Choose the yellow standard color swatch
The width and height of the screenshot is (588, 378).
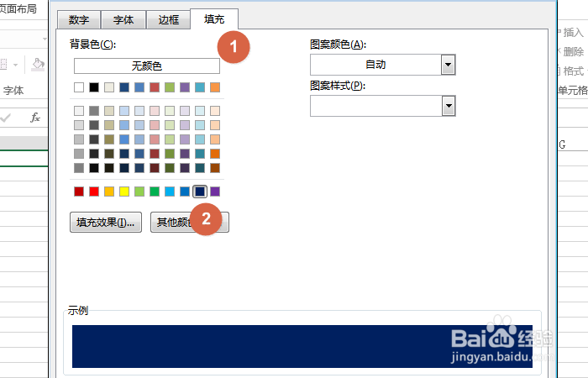click(124, 192)
